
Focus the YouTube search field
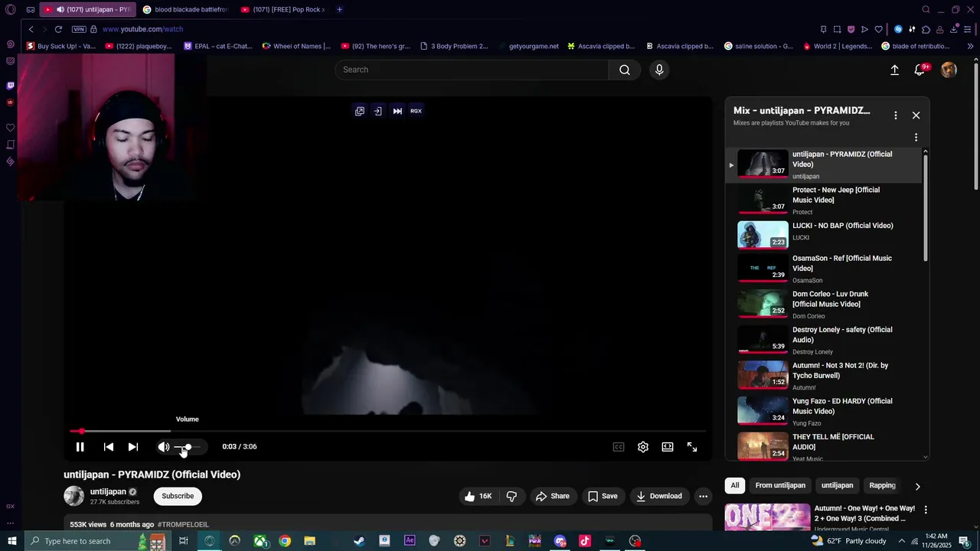click(472, 70)
